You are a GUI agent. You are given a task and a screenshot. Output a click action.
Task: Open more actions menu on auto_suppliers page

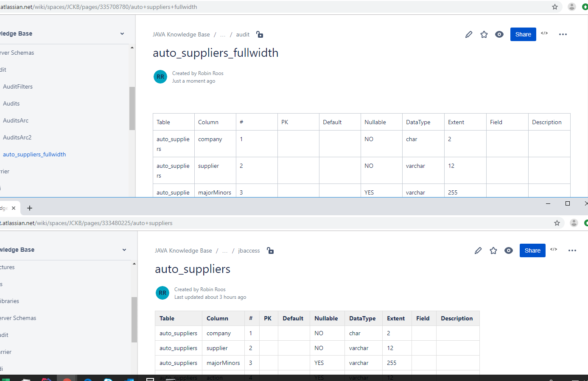pyautogui.click(x=572, y=250)
